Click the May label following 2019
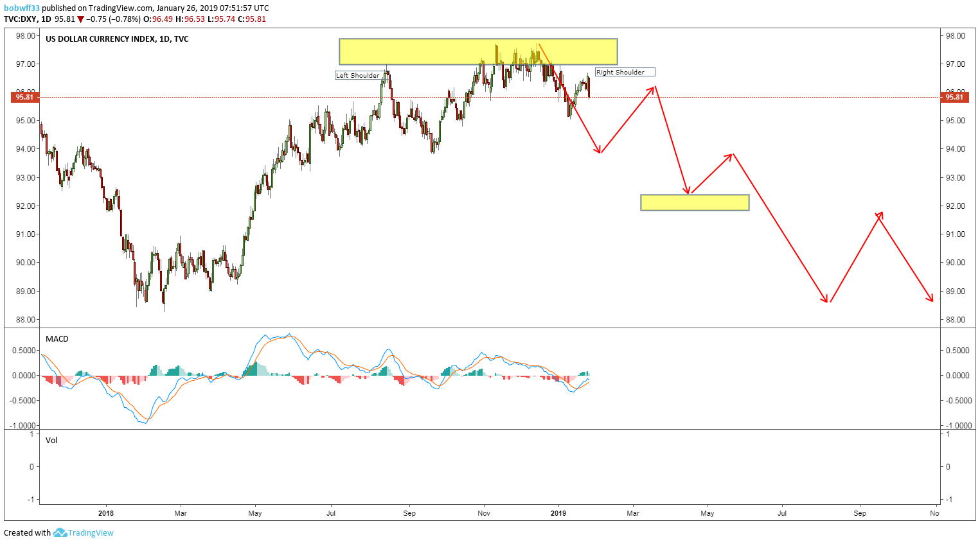 pyautogui.click(x=708, y=513)
